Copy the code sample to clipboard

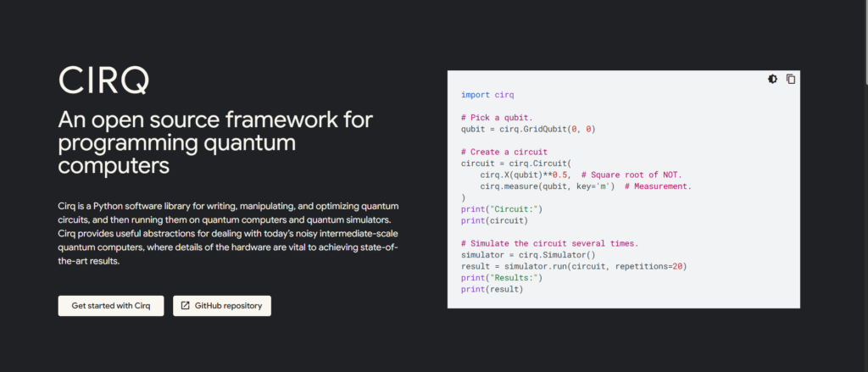pyautogui.click(x=791, y=79)
